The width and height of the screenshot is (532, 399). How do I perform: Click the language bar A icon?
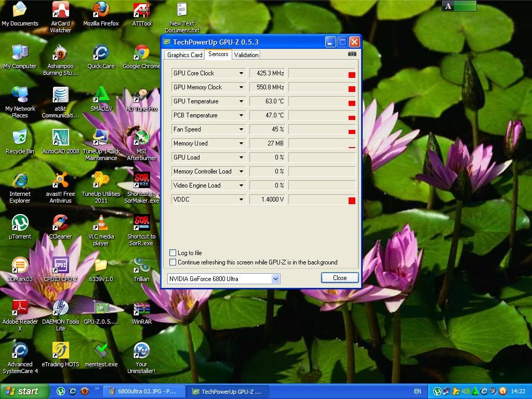click(448, 6)
